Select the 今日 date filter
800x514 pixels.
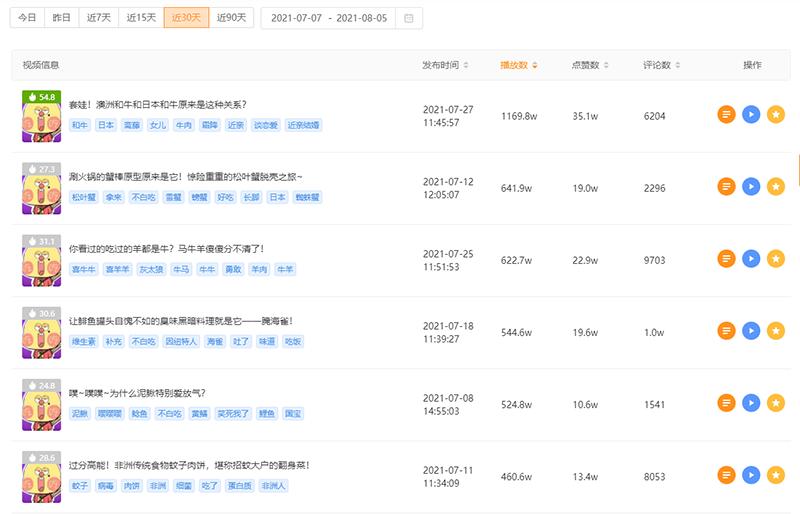28,18
